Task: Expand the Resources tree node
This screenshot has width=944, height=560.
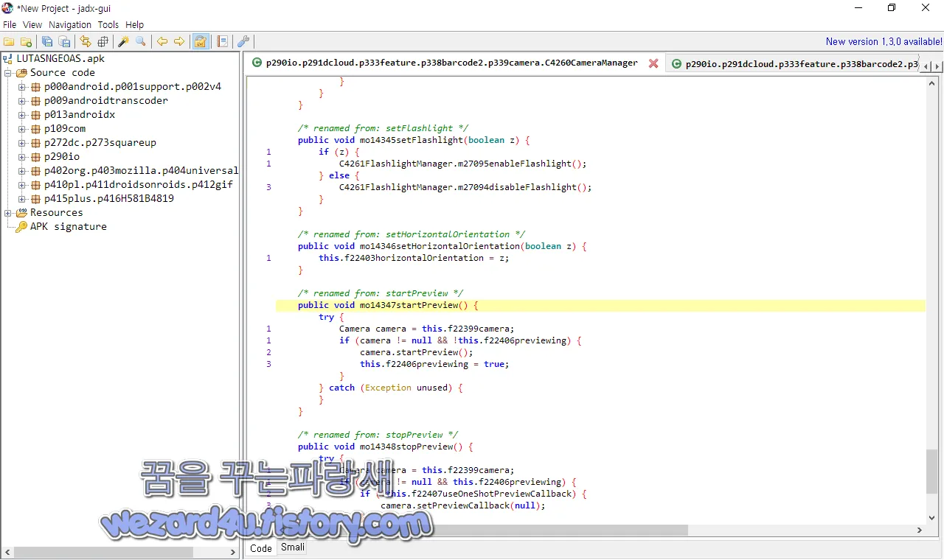Action: (x=8, y=213)
